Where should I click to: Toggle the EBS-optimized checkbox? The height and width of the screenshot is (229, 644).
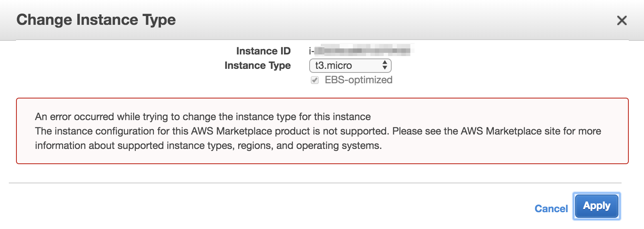point(315,80)
